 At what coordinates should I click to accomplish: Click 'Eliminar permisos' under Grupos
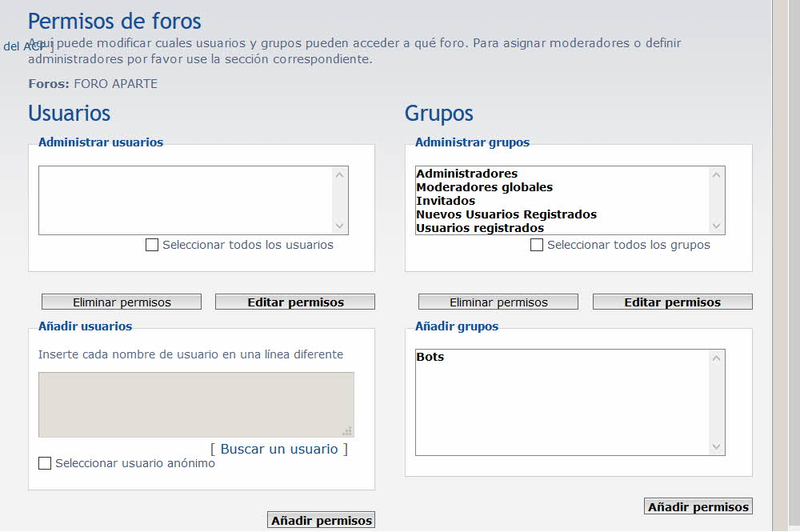click(498, 302)
